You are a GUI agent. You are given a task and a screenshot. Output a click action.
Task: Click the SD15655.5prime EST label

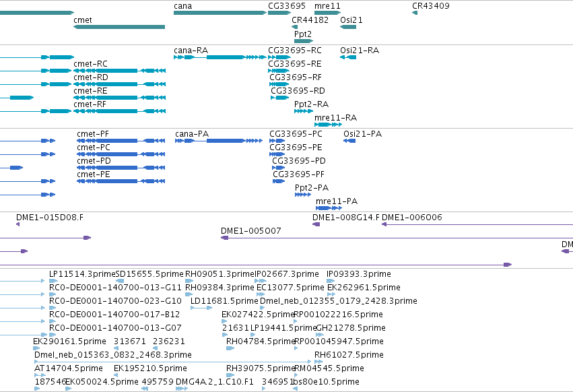tap(149, 274)
